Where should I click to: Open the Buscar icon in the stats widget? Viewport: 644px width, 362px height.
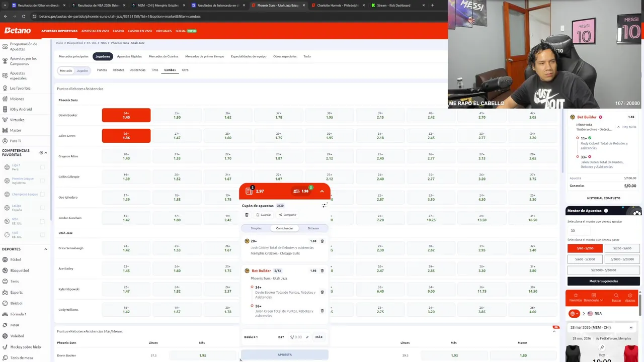(616, 297)
